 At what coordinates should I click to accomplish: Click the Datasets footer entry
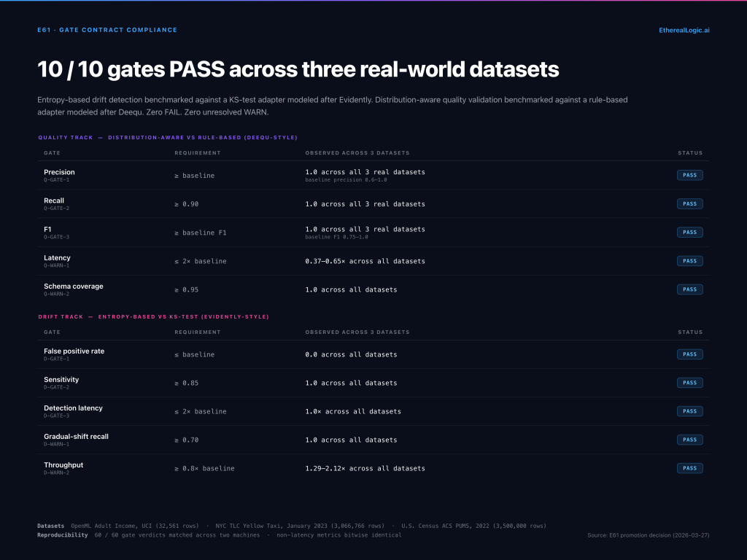(51, 525)
